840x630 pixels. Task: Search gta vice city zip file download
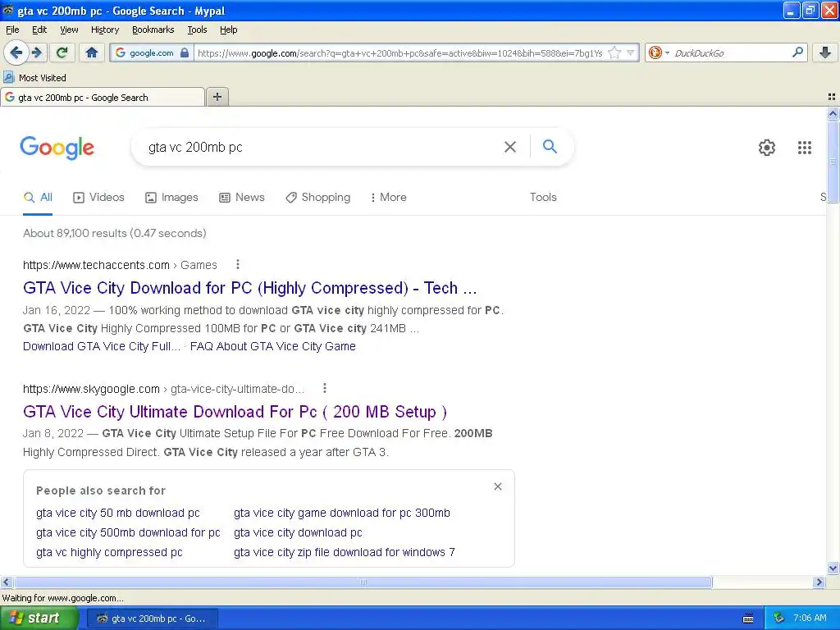click(344, 552)
